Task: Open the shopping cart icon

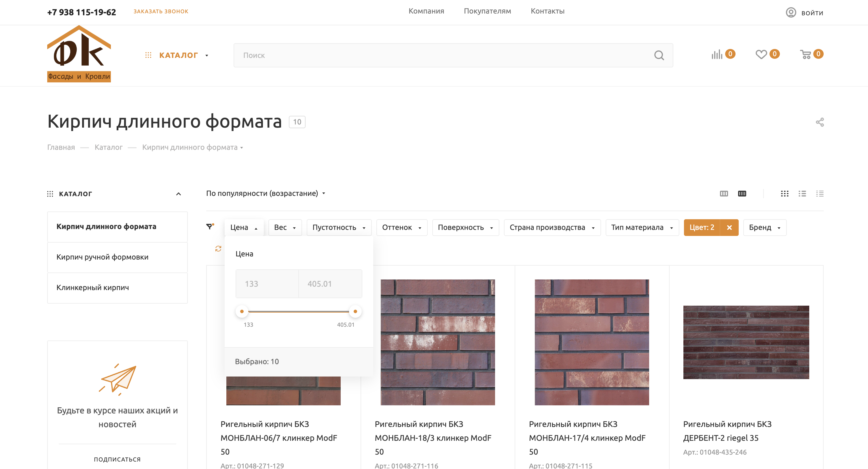Action: point(806,54)
